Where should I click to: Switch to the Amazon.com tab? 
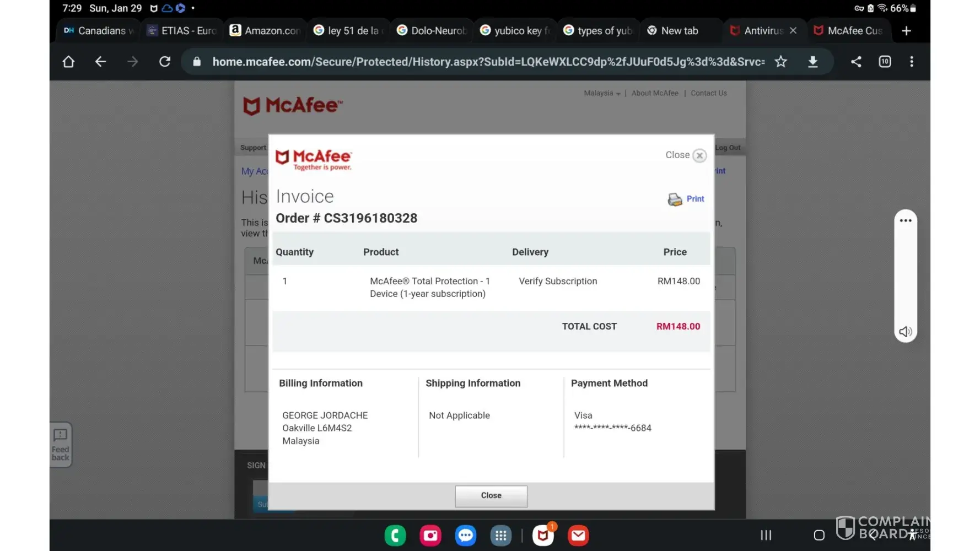coord(266,31)
